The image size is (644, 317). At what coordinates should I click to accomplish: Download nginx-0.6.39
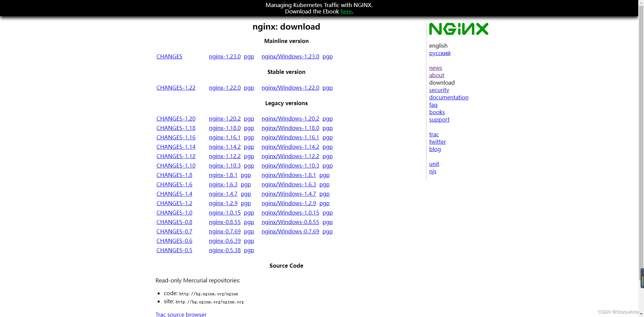click(225, 241)
